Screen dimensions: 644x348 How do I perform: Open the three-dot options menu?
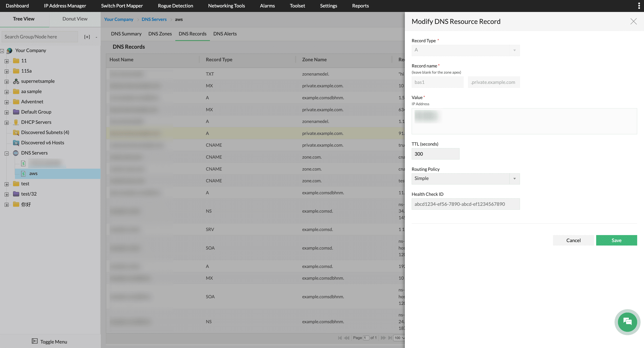click(639, 6)
